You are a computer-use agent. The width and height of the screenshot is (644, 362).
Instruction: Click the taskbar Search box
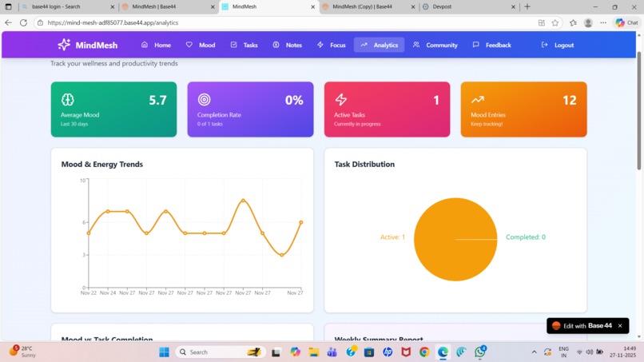[221, 352]
